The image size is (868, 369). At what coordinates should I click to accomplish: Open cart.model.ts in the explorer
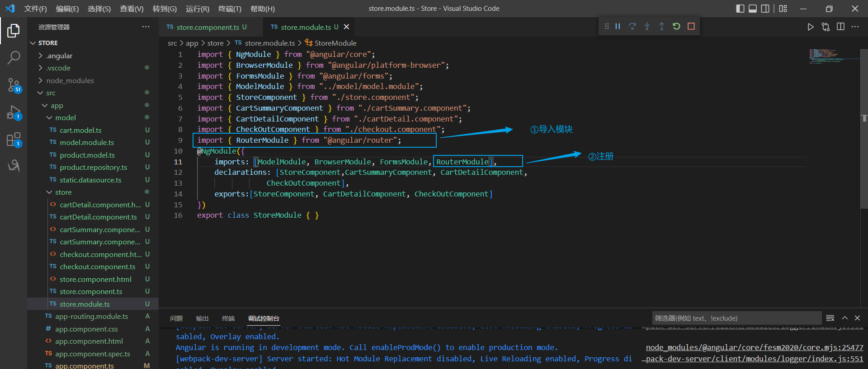point(80,130)
